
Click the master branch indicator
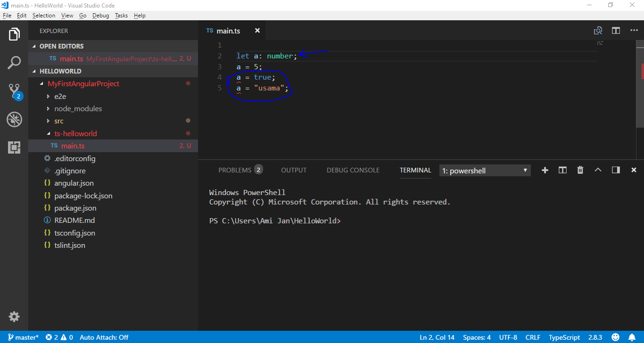23,337
